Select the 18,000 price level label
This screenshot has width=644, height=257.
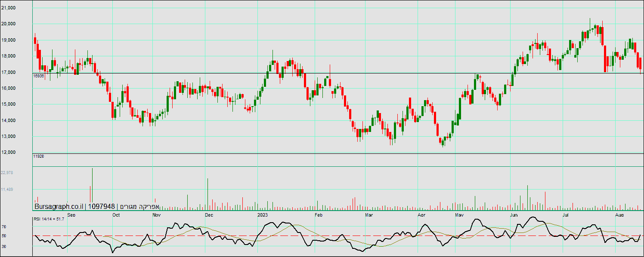9,56
